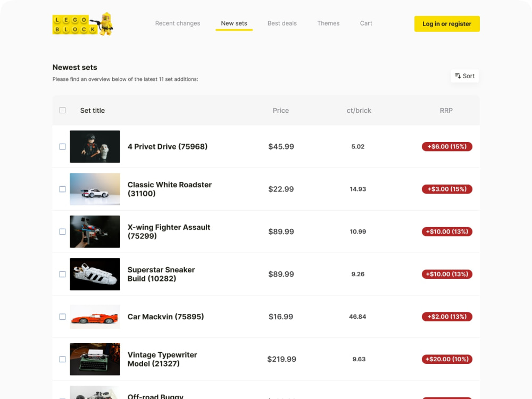Screen dimensions: 532x399
Task: Open the Classic White Roadster thumbnail
Action: point(95,189)
